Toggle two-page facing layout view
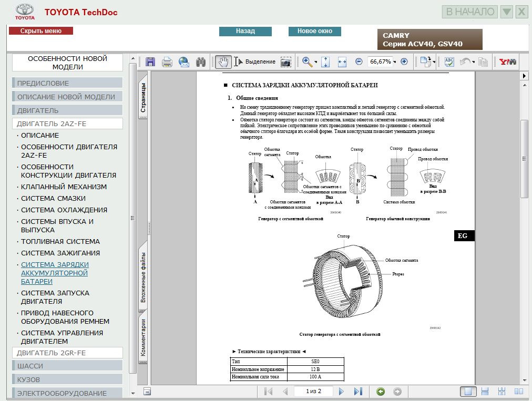The image size is (532, 401). [x=518, y=392]
